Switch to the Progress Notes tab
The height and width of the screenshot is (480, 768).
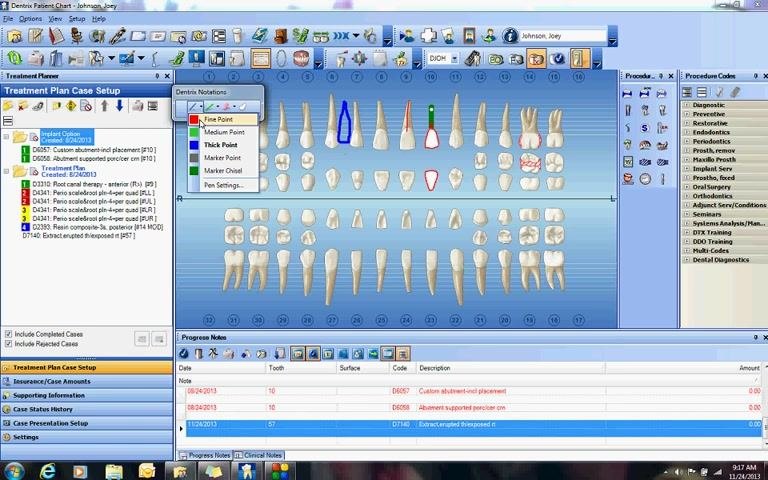(x=204, y=455)
